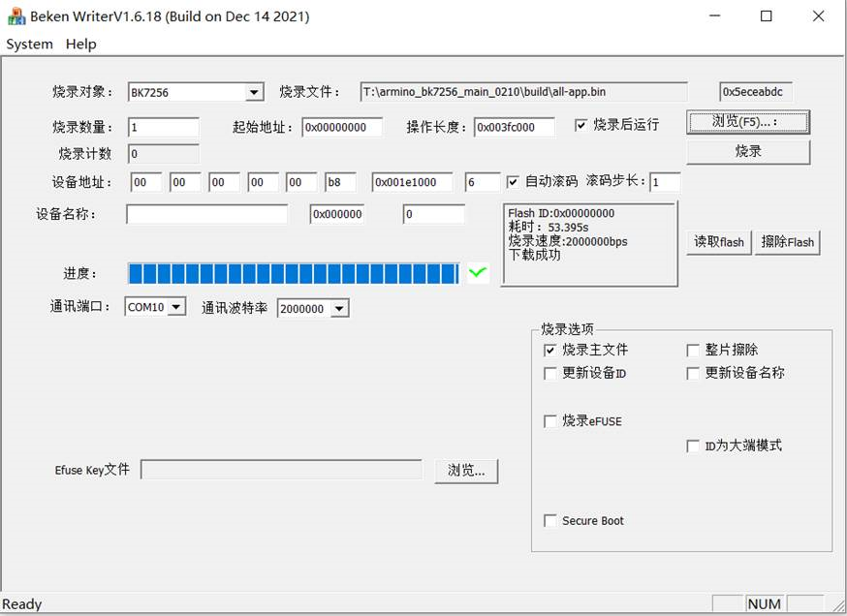Screen dimensions: 847x616
Task: Enable the 更新设备ID option
Action: click(550, 373)
